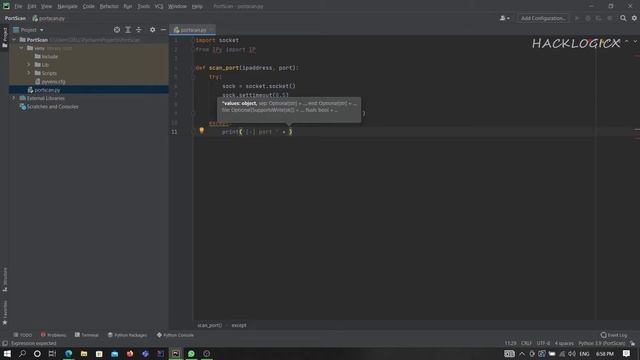The image size is (640, 360).
Task: Click Run with Coverage icon
Action: 598,18
